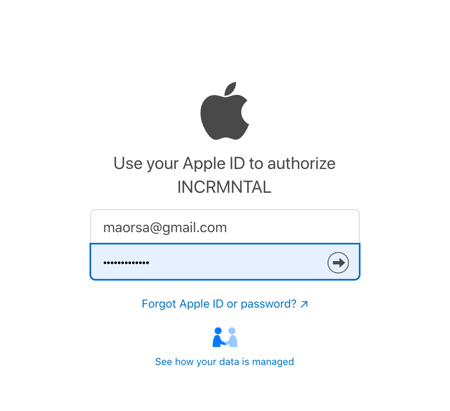Screen dimensions: 450x411
Task: Click the Apple logo above the heading
Action: [x=224, y=111]
